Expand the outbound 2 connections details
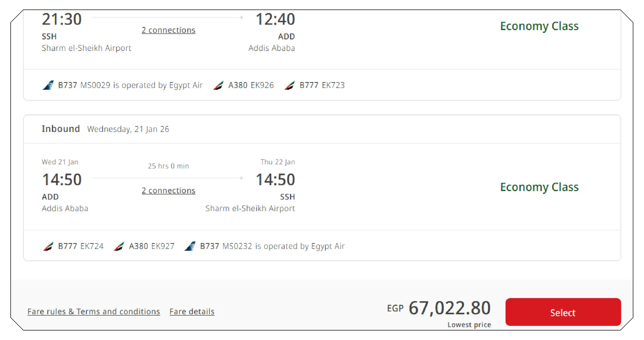The image size is (644, 340). [168, 30]
